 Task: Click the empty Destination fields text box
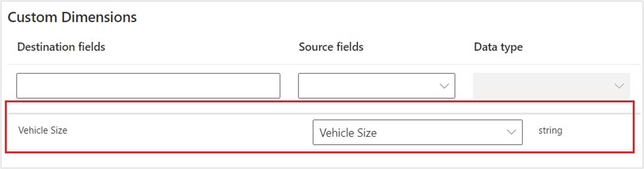pyautogui.click(x=148, y=86)
